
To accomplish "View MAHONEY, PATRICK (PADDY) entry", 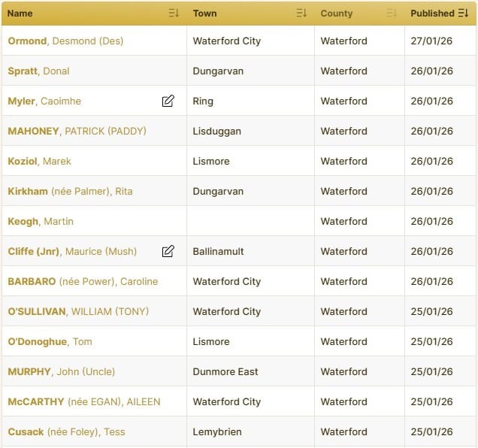I will [77, 131].
